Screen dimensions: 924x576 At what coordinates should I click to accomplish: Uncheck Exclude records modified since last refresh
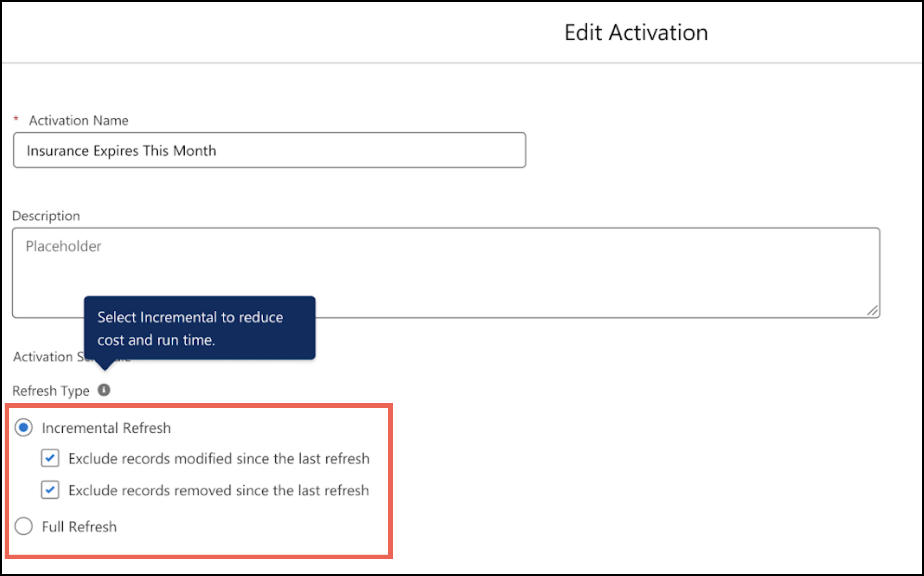[x=50, y=458]
